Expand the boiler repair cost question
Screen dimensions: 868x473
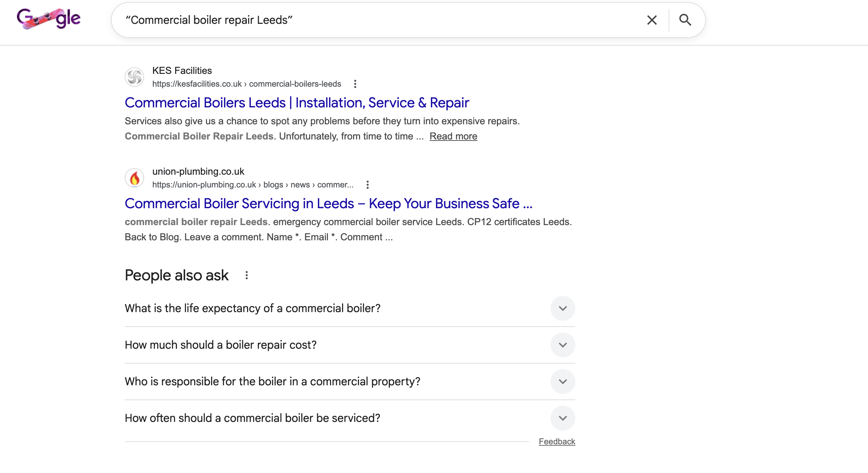(563, 345)
